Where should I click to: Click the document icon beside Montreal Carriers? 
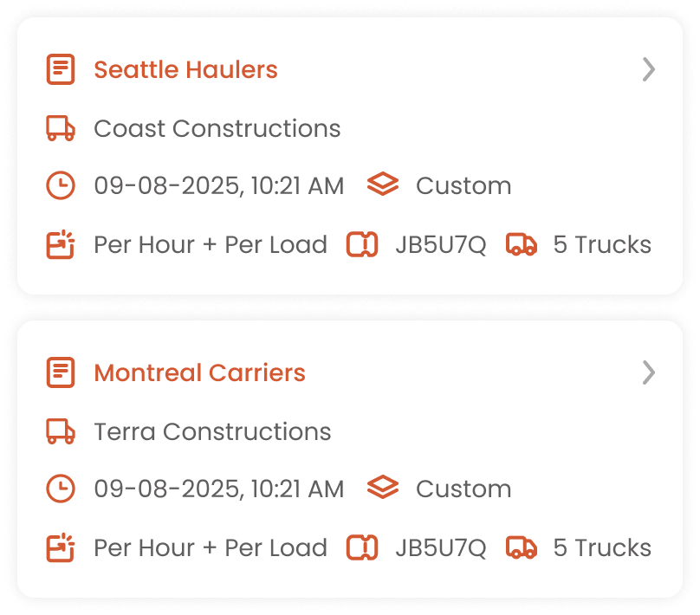coord(60,372)
